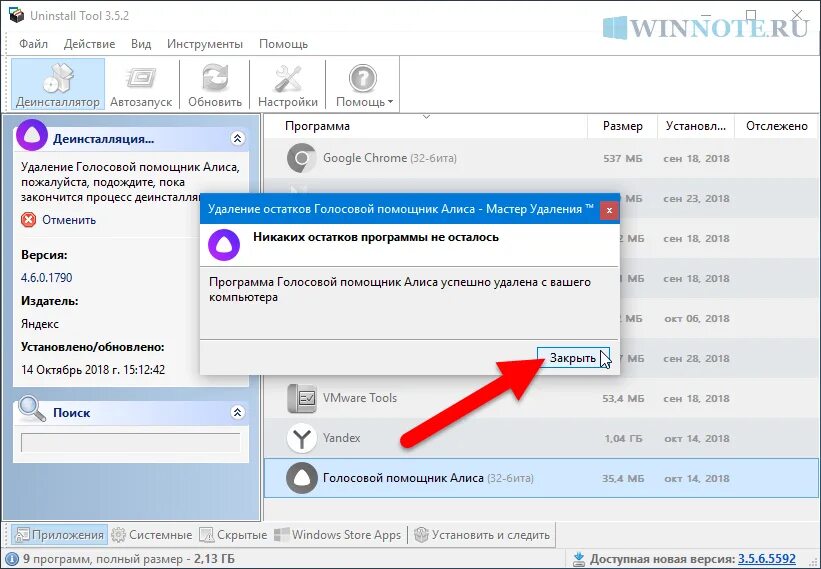Click install date 14 Октябрь 2018 г. 15:12:42

click(x=93, y=370)
